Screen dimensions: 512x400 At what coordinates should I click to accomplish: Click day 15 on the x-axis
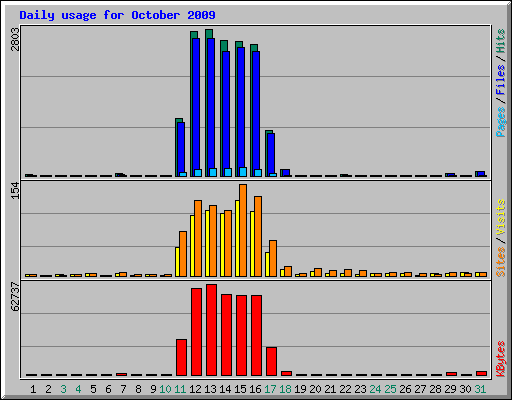240,389
